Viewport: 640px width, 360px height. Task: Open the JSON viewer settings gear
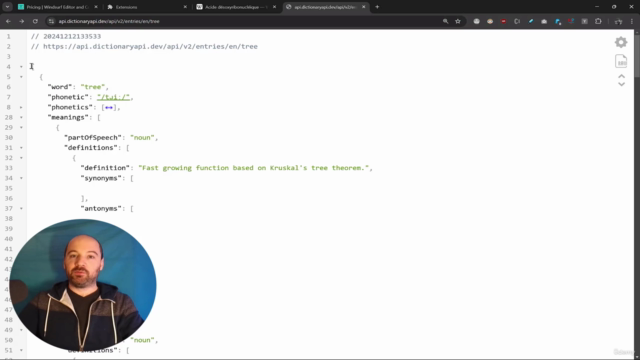621,42
